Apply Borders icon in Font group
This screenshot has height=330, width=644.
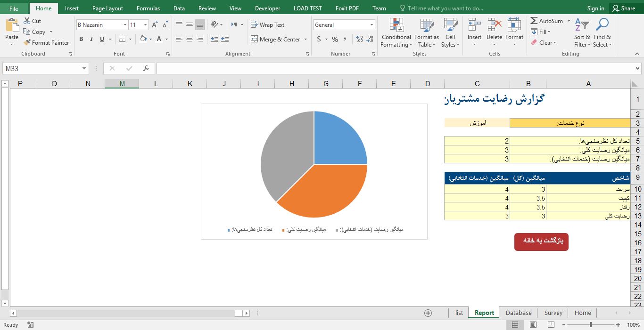123,39
